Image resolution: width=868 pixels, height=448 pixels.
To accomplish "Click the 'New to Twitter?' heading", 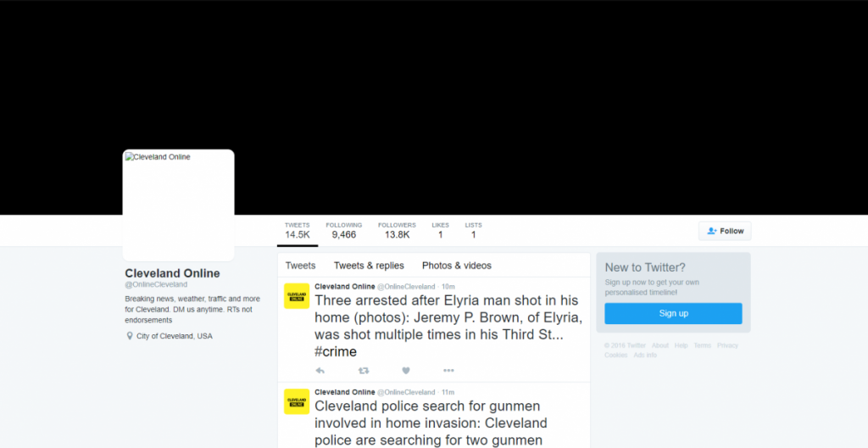I will (x=645, y=267).
